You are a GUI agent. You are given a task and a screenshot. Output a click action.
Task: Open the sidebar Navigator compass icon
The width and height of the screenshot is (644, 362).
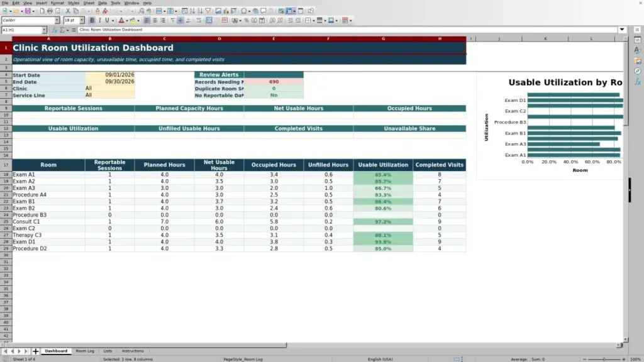(x=638, y=72)
